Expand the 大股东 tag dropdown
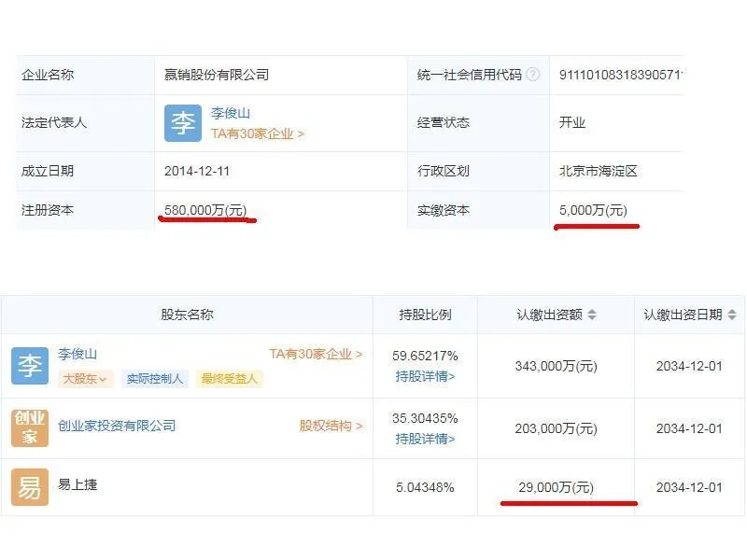747x560 pixels. point(85,379)
